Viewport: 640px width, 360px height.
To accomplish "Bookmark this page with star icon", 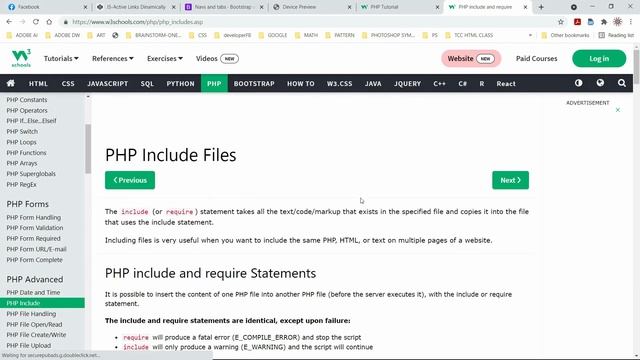I will click(561, 22).
